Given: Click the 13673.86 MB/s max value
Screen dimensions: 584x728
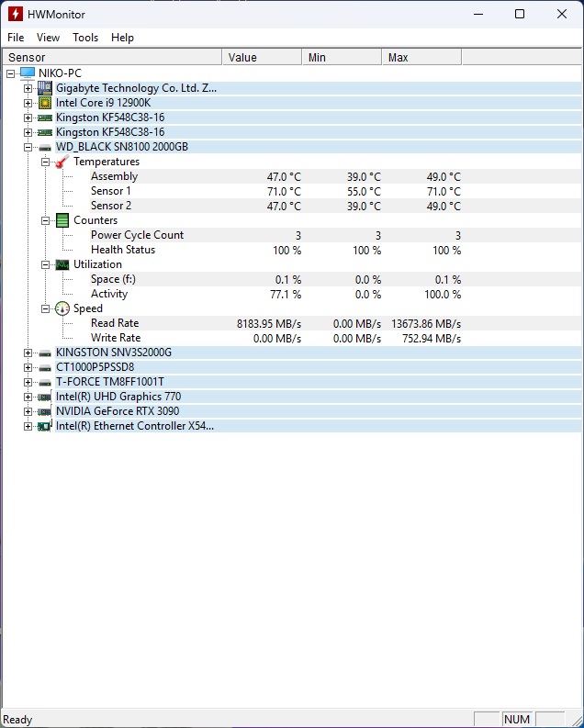Looking at the screenshot, I should pyautogui.click(x=426, y=324).
